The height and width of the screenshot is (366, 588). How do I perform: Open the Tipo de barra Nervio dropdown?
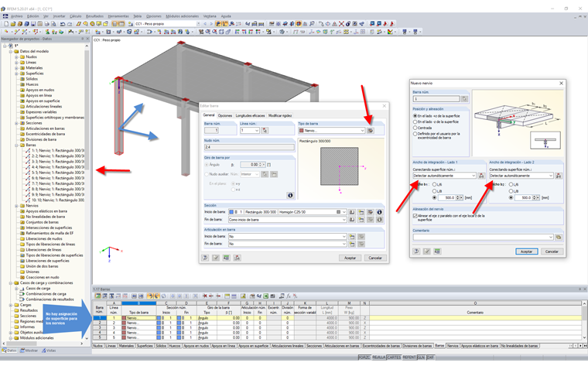(x=362, y=131)
